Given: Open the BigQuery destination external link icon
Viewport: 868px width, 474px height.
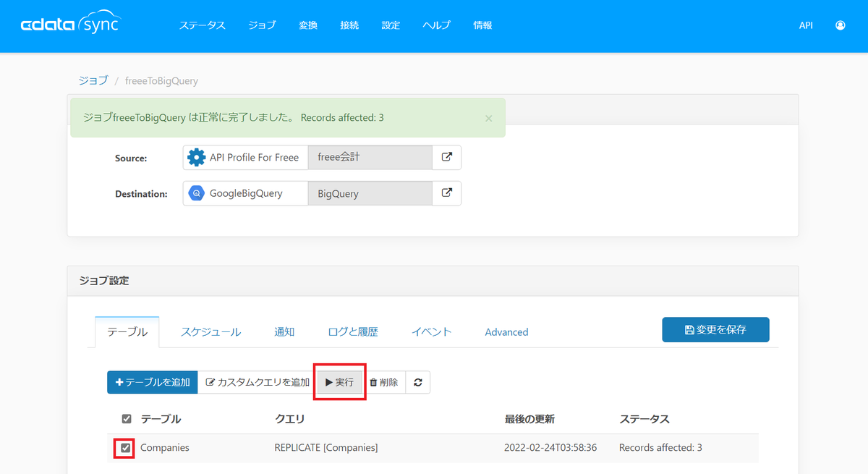Looking at the screenshot, I should coord(447,193).
